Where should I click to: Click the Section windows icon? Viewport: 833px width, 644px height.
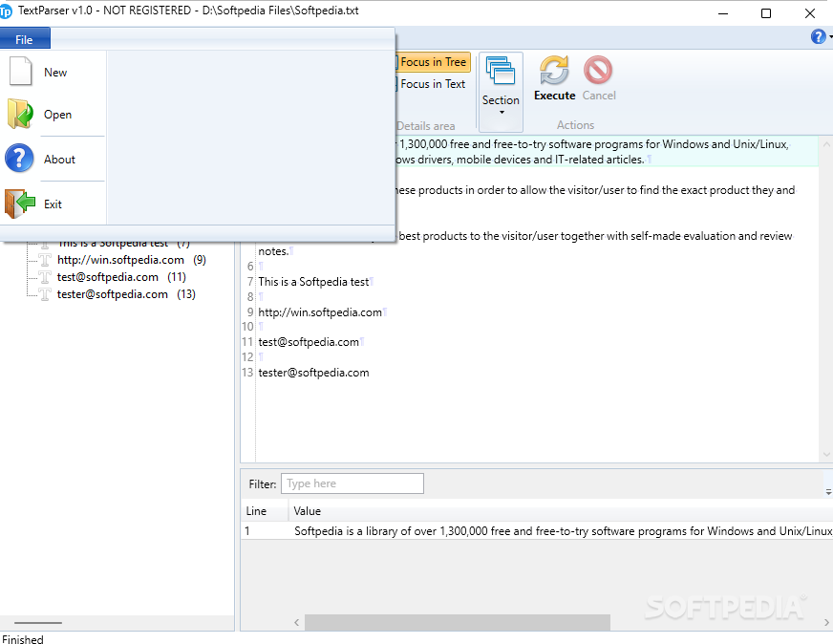coord(501,72)
